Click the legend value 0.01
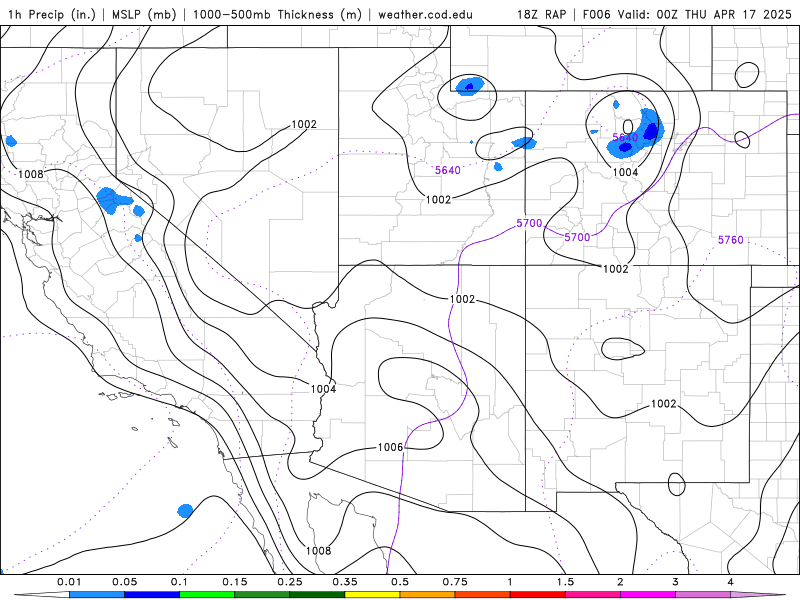Viewport: 800px width, 600px height. 69,582
